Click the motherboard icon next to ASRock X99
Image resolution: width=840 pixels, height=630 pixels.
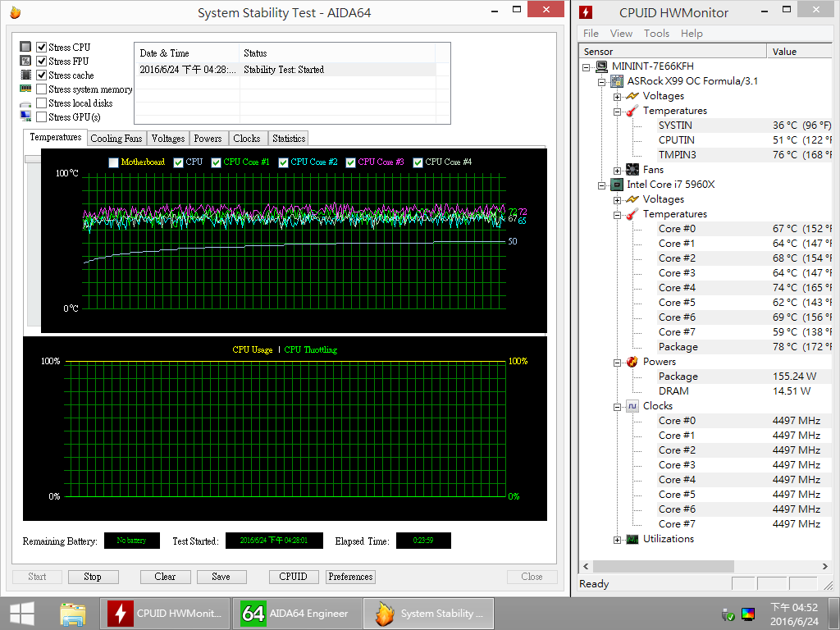point(617,81)
